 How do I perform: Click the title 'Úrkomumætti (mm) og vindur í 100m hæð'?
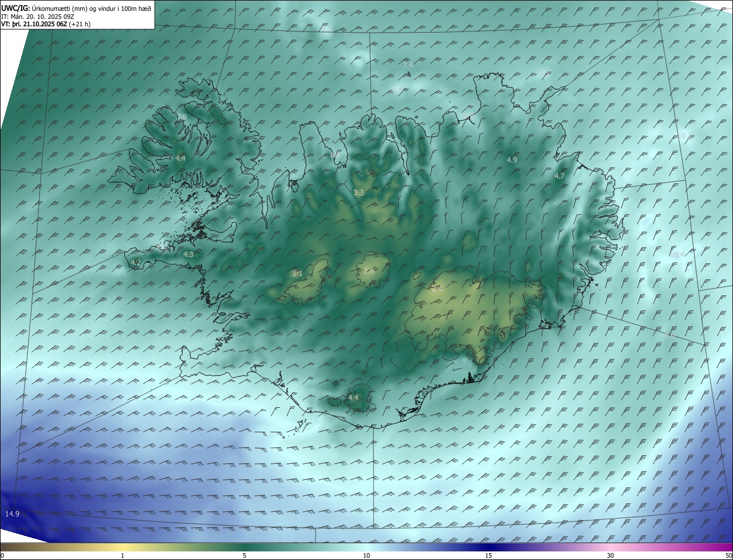pyautogui.click(x=92, y=9)
